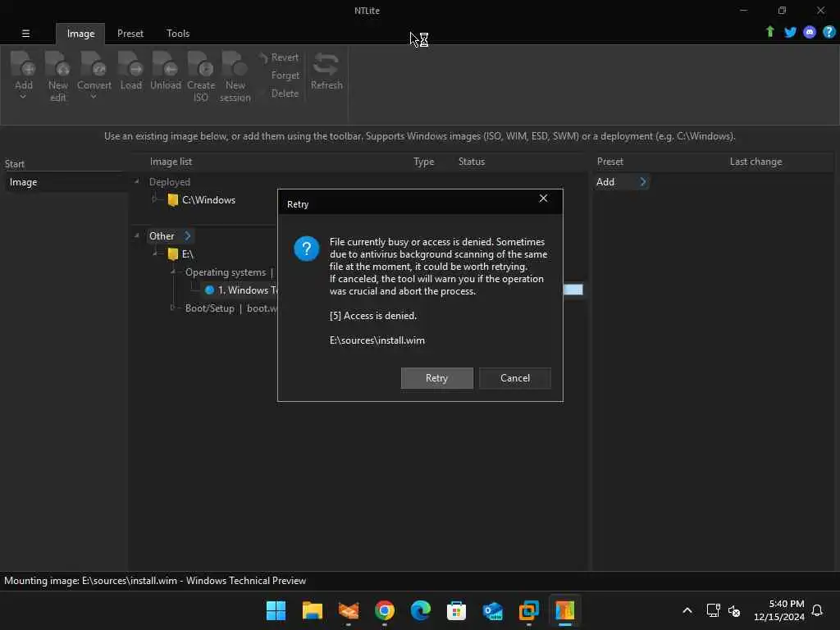
Task: Switch to the Image tab
Action: pyautogui.click(x=80, y=33)
